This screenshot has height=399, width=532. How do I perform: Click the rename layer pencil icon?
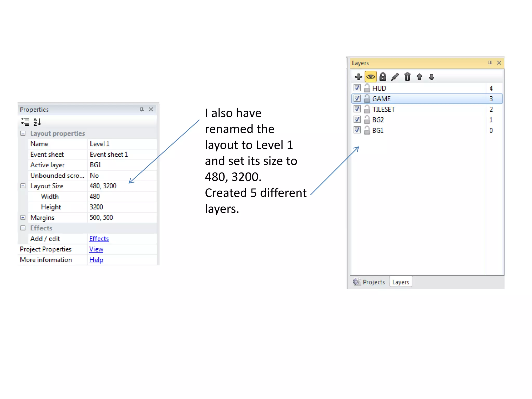pyautogui.click(x=395, y=77)
